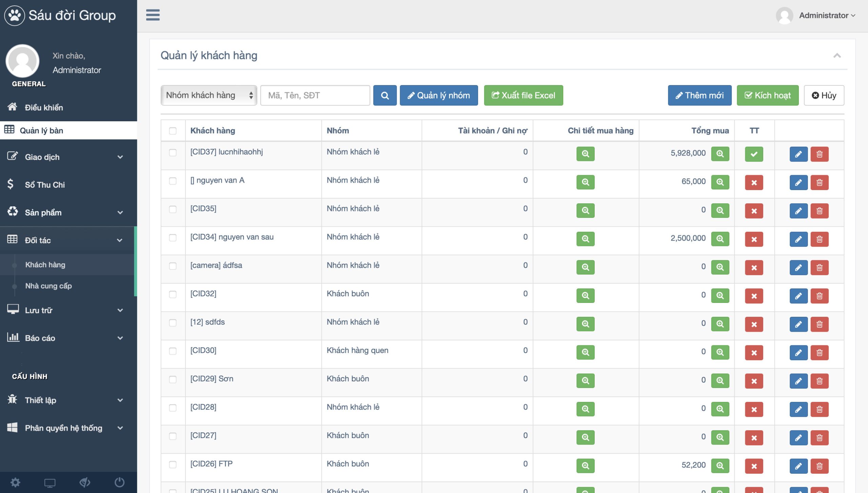Click the red inactive status X for CID35
The height and width of the screenshot is (493, 868).
(754, 211)
